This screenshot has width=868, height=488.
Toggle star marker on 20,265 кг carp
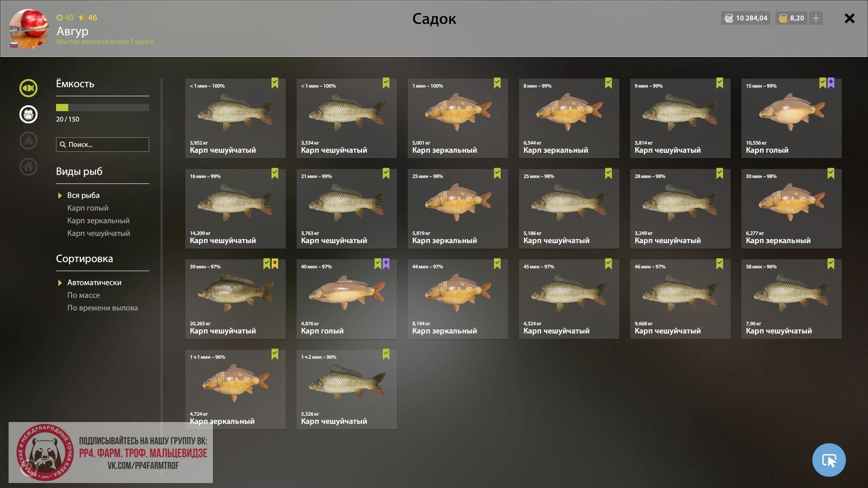275,264
